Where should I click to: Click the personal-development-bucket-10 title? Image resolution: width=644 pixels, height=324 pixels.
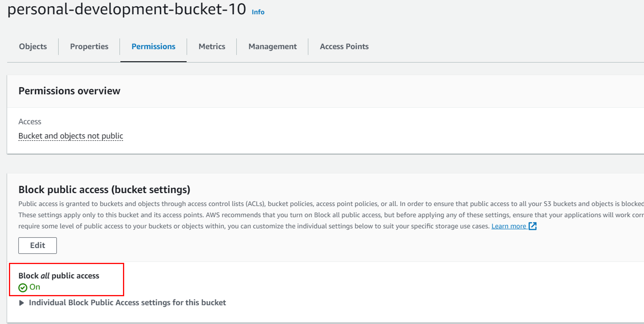pyautogui.click(x=127, y=9)
